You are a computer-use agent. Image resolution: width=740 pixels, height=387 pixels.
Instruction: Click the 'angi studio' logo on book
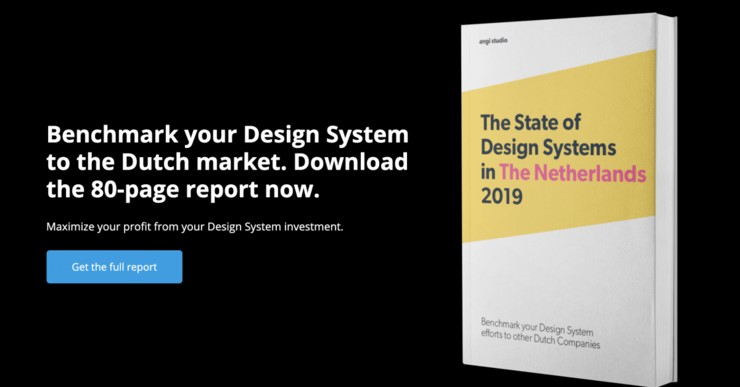click(x=493, y=41)
